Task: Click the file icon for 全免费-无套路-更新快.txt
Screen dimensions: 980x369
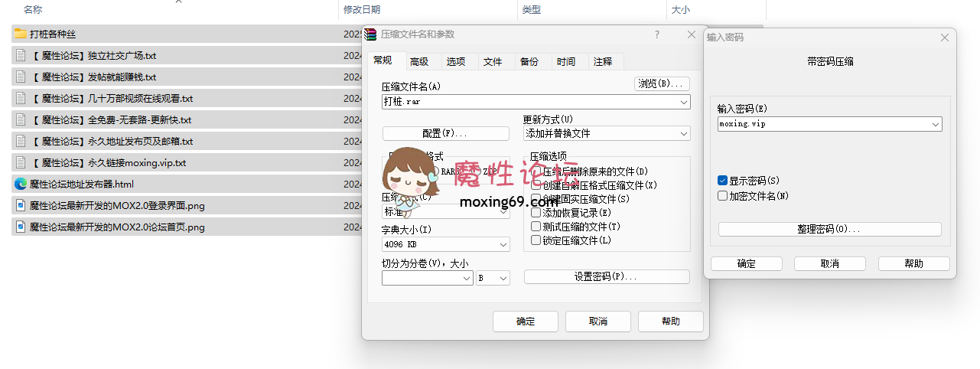Action: click(21, 119)
